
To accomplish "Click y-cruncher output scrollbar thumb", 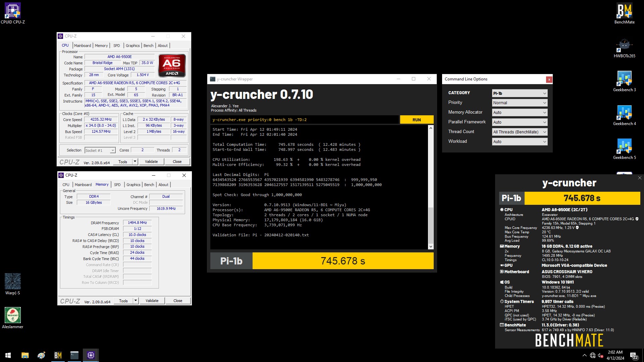I will pyautogui.click(x=431, y=225).
